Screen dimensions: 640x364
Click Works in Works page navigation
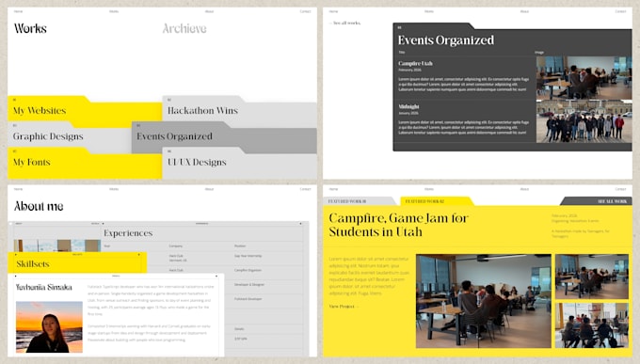[x=114, y=11]
